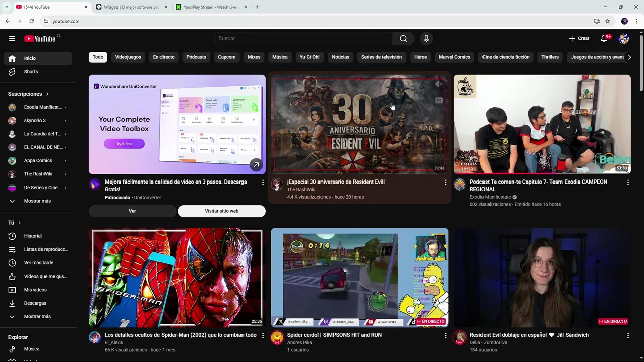Screen dimensions: 644x362
Task: Open Vídeos que me gustan
Action: point(38,277)
